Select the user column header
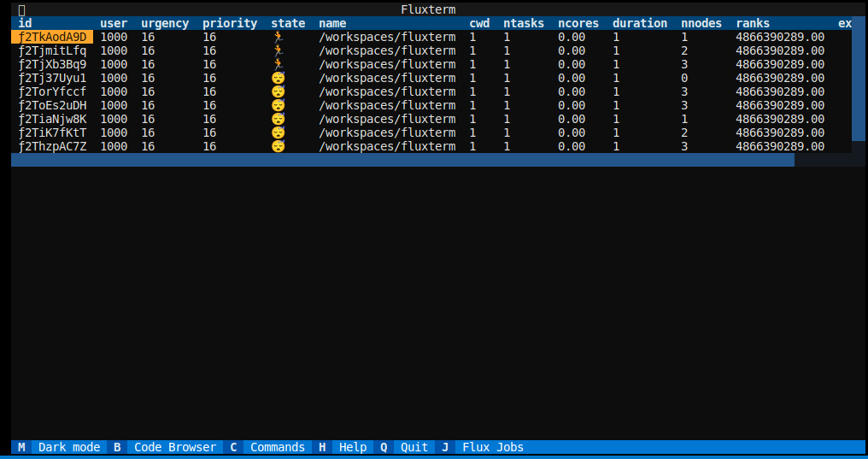Screen dimensions: 868x459 114,23
